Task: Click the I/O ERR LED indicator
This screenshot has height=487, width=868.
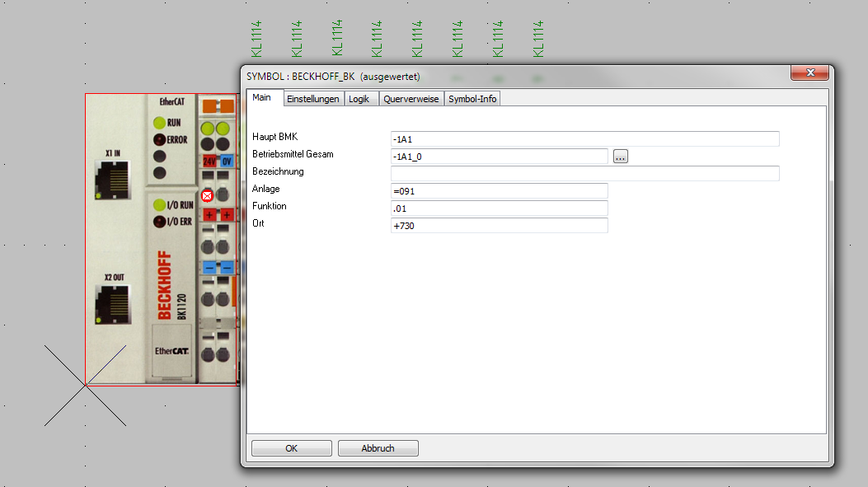Action: (159, 222)
